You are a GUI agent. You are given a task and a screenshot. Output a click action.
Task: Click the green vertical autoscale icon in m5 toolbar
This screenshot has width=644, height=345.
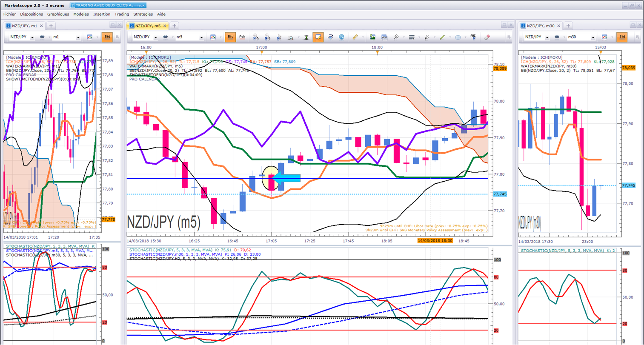point(306,37)
